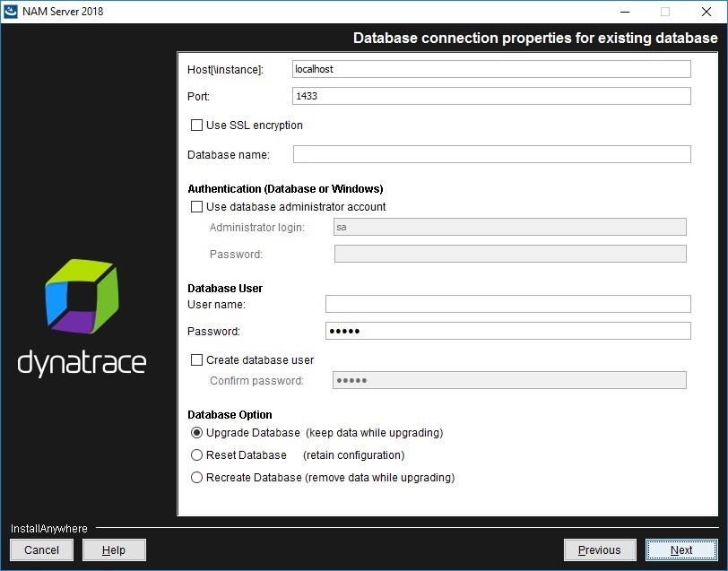Click the Database name text field
This screenshot has width=728, height=571.
pos(491,154)
